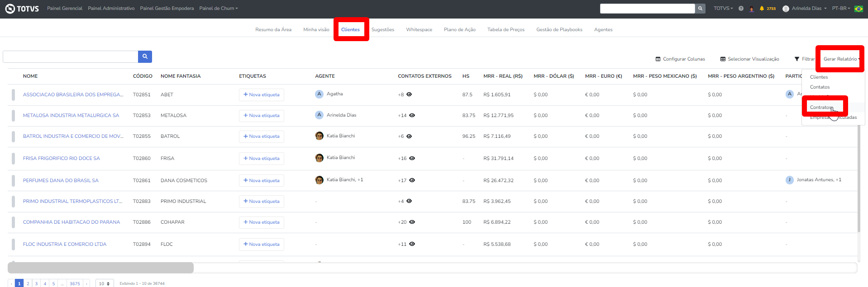Click Arinelda Dias agent avatar in METALOSA row
868x287 pixels.
point(319,115)
